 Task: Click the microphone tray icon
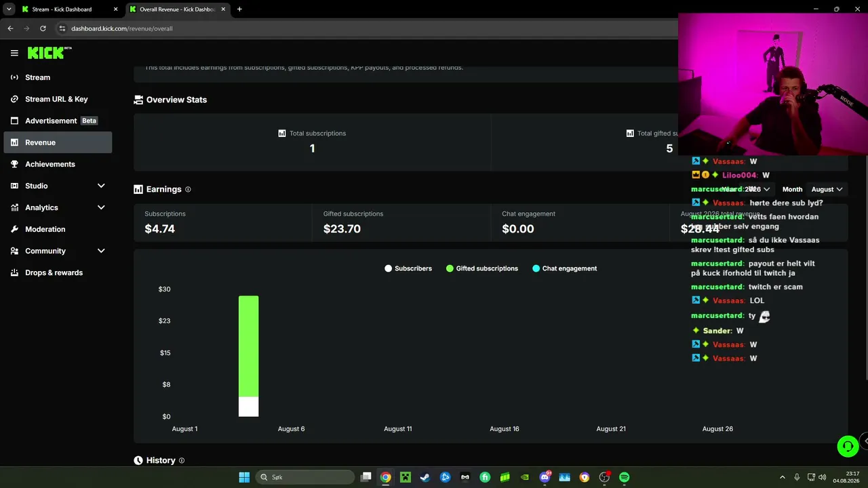tap(797, 477)
